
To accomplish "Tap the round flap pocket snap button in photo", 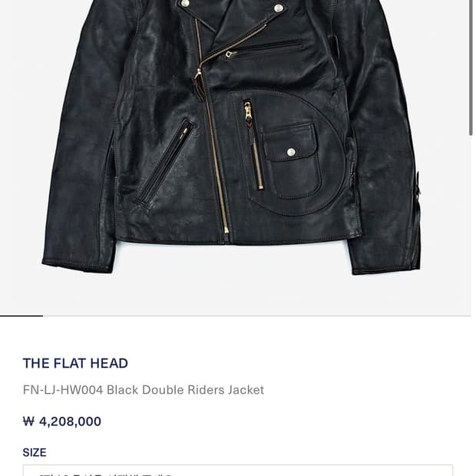I will pyautogui.click(x=291, y=152).
